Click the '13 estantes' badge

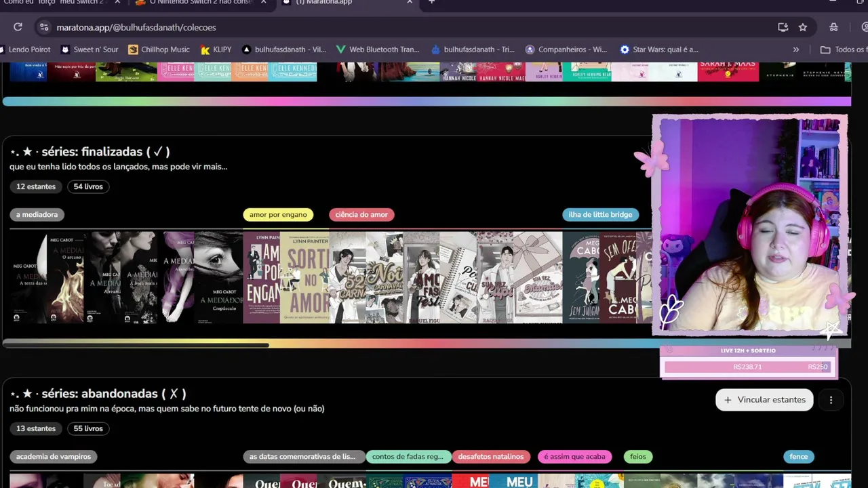pos(36,428)
